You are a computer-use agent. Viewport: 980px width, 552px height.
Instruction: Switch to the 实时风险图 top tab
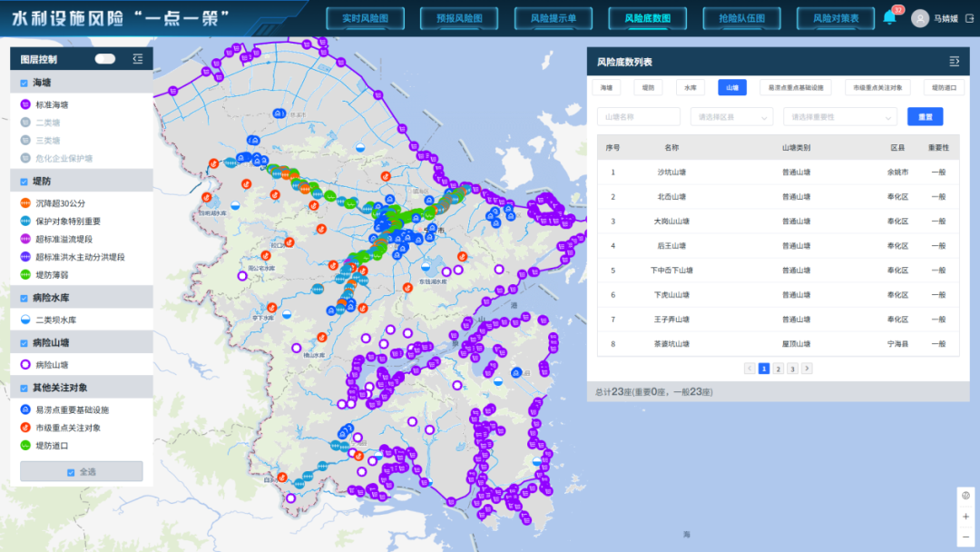tap(365, 18)
